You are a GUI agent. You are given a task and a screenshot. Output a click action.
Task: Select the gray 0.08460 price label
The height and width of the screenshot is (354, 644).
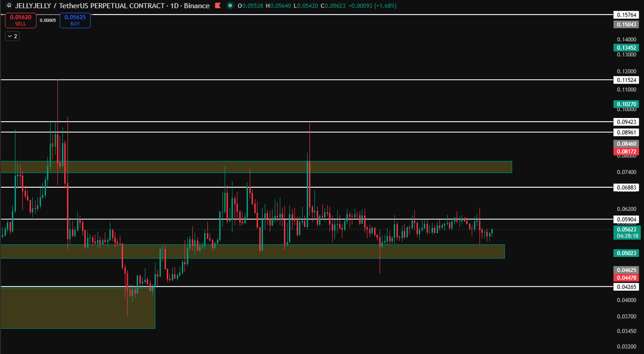(626, 144)
